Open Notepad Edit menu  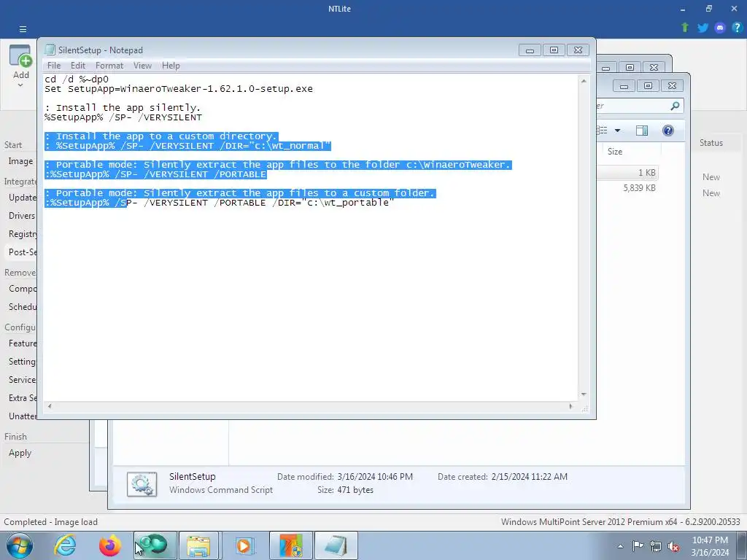click(77, 66)
